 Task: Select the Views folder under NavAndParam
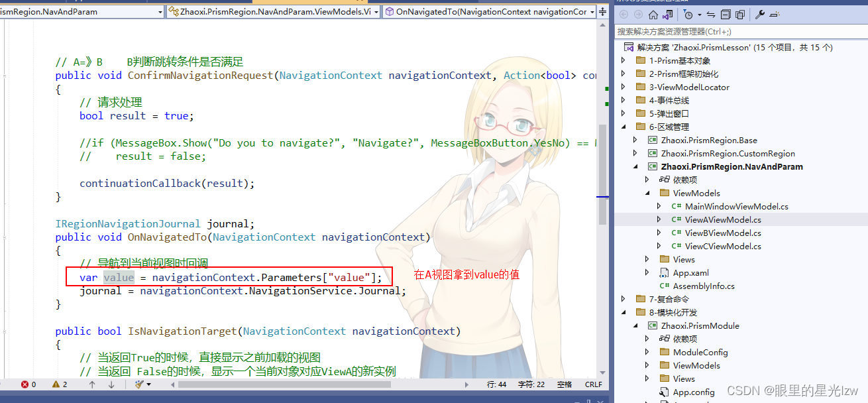(x=684, y=259)
